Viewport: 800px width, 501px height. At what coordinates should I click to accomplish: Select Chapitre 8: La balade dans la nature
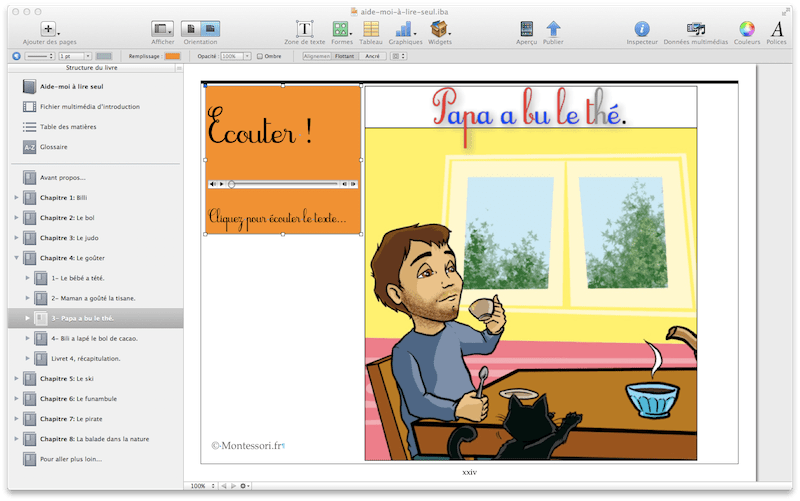pos(95,439)
